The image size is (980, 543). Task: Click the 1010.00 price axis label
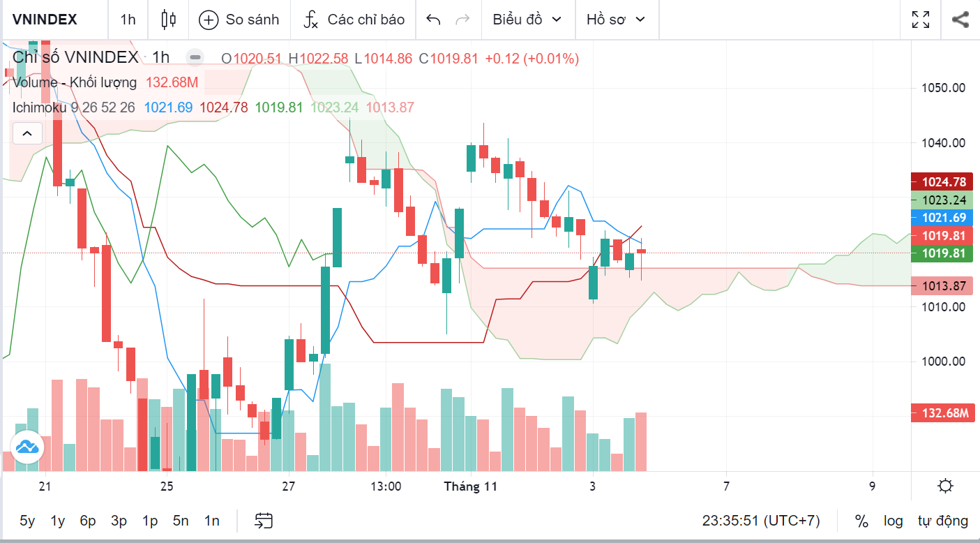(x=945, y=307)
